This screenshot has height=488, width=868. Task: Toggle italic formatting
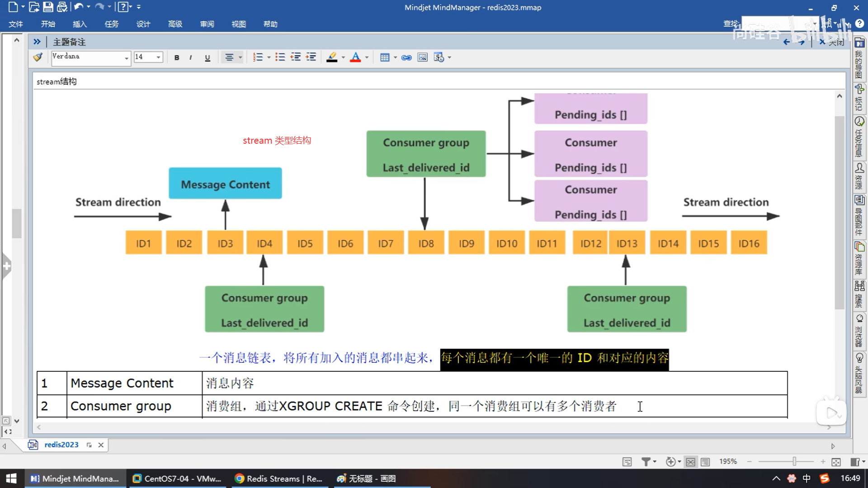(x=191, y=57)
